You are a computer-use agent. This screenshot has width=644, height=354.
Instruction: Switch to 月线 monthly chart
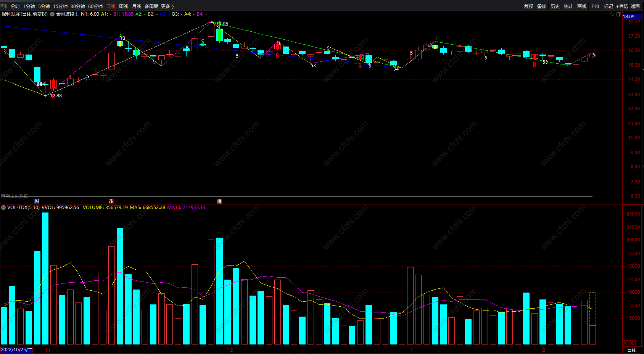pos(137,6)
